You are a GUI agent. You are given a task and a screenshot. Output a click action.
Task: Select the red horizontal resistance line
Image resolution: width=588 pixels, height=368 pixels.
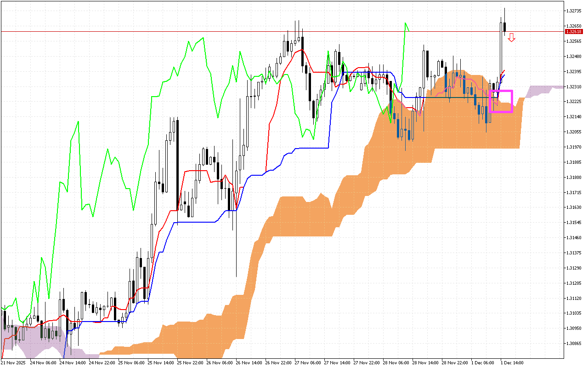(x=276, y=31)
